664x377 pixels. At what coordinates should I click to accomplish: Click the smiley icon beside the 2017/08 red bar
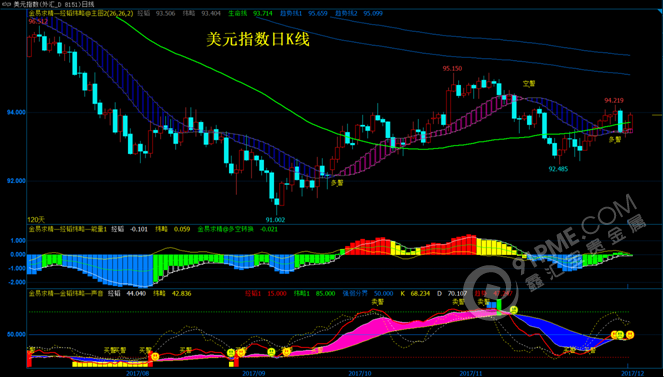pyautogui.click(x=155, y=357)
